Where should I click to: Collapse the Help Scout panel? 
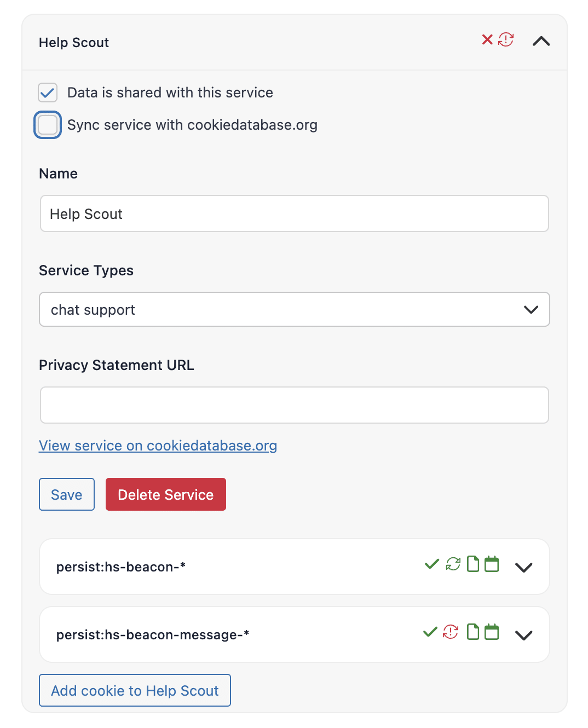coord(541,41)
